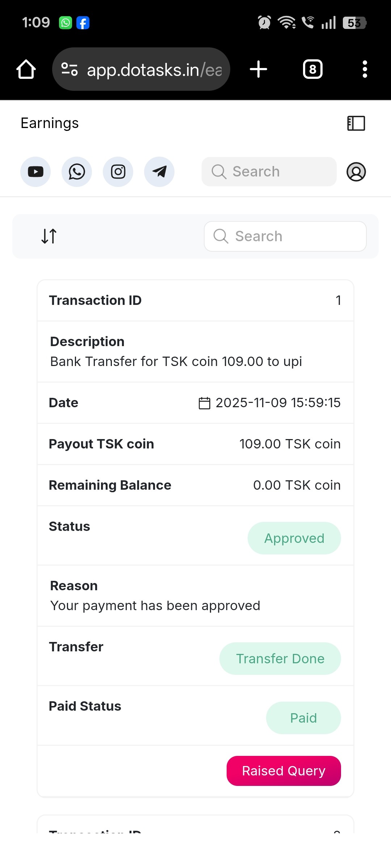Select the app.dotasks.in address bar
391x868 pixels.
point(154,69)
